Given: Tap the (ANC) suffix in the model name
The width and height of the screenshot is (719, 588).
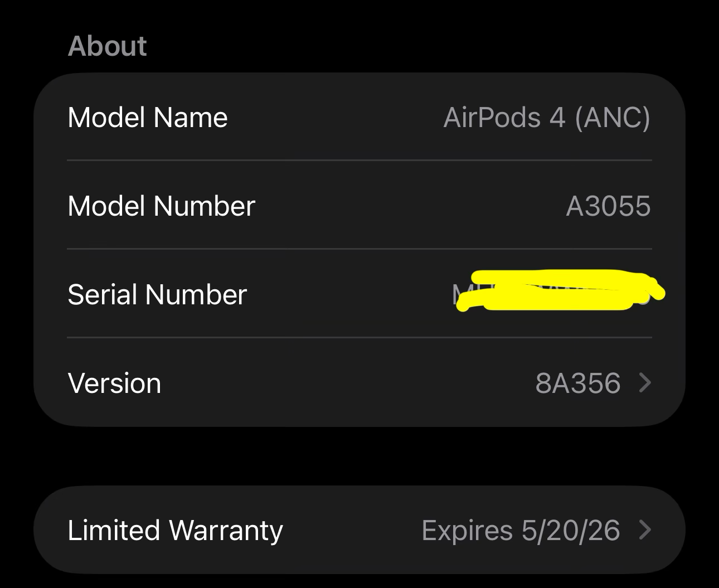Looking at the screenshot, I should point(612,118).
